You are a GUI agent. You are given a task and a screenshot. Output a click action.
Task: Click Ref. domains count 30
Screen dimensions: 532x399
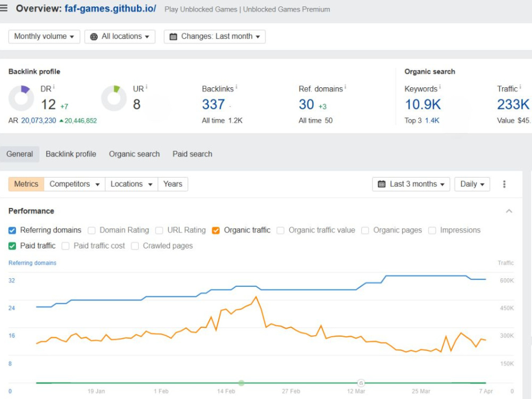(306, 104)
